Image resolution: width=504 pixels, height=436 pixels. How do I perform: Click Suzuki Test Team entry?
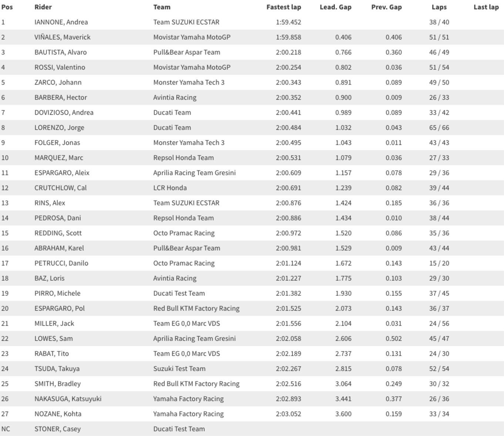(179, 369)
